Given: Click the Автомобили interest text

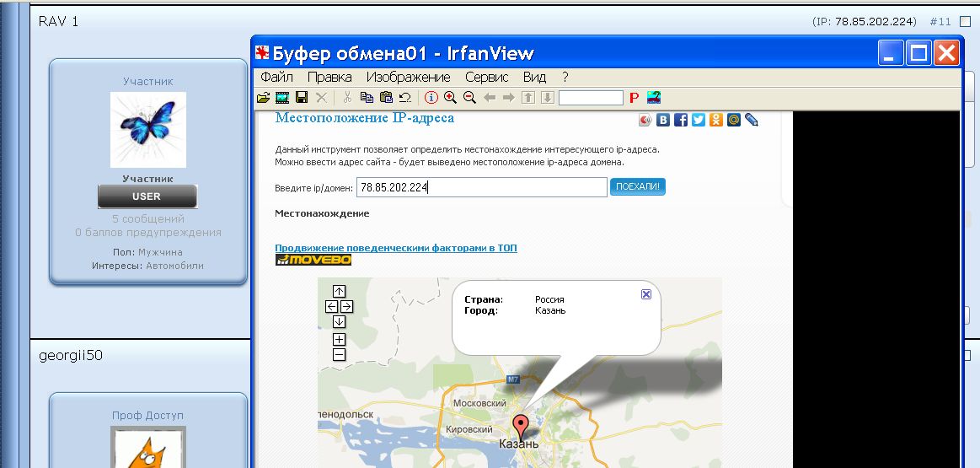Looking at the screenshot, I should click(175, 266).
